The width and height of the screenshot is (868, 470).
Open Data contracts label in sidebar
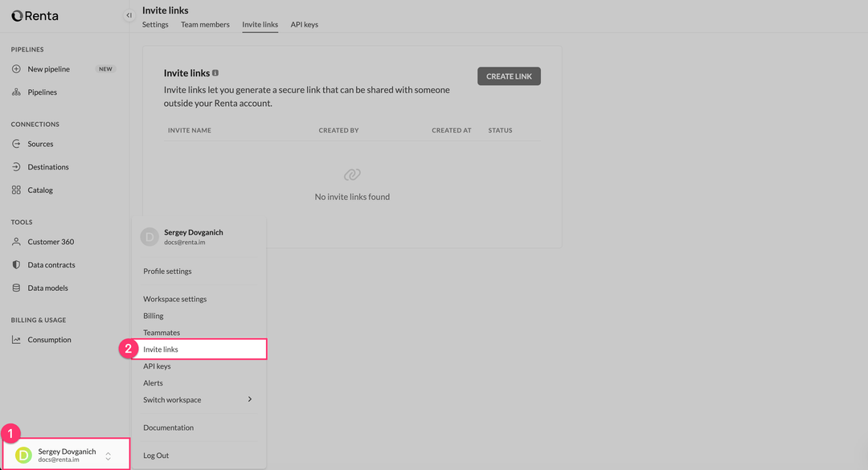click(x=51, y=264)
